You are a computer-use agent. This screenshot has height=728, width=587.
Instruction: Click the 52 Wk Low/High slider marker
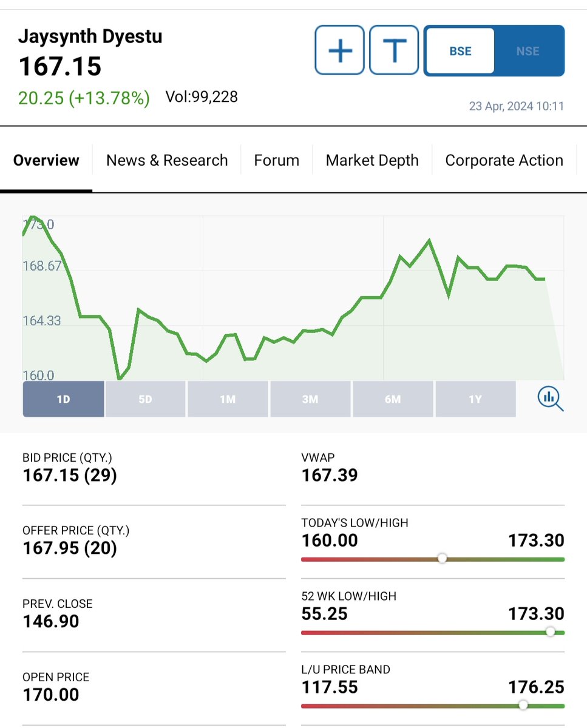pyautogui.click(x=550, y=632)
